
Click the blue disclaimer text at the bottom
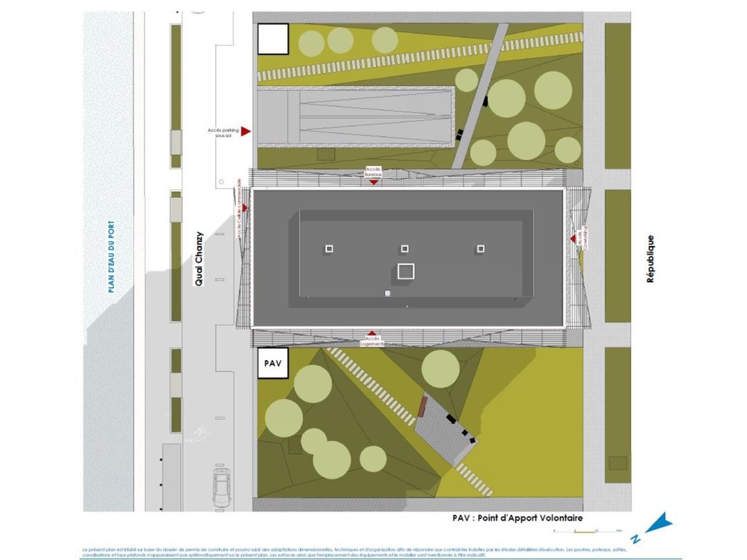[x=355, y=552]
